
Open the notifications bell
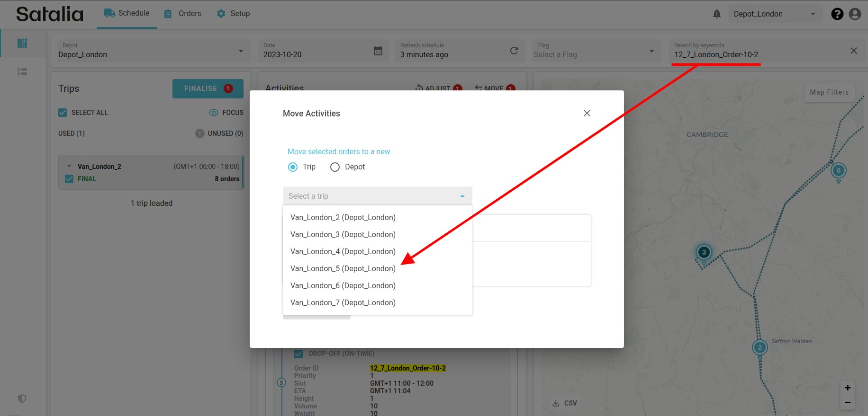717,14
